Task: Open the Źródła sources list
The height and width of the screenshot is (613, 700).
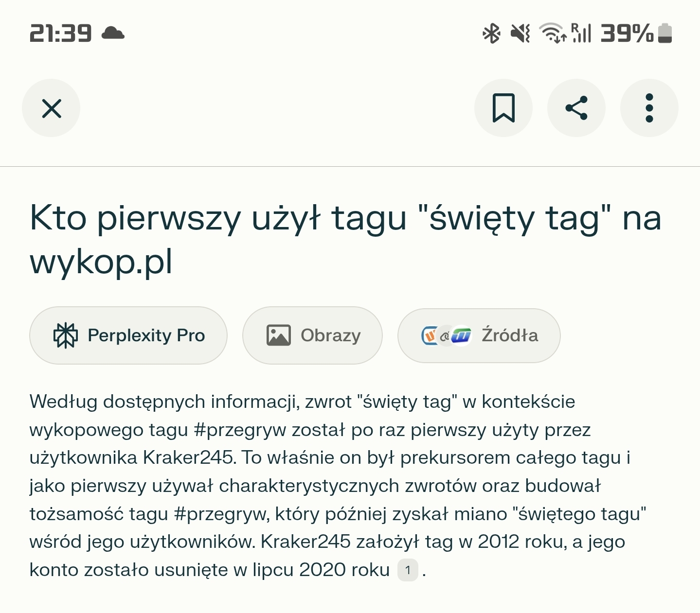Action: tap(479, 335)
